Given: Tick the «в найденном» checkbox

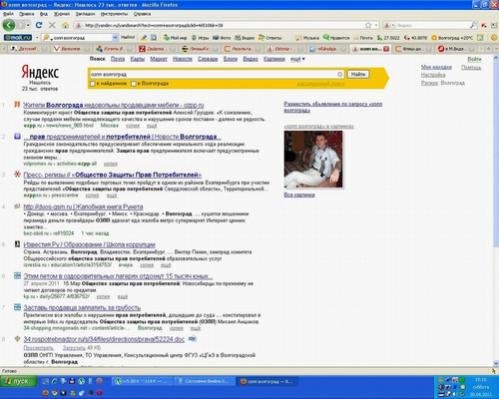Looking at the screenshot, I should pyautogui.click(x=93, y=84).
